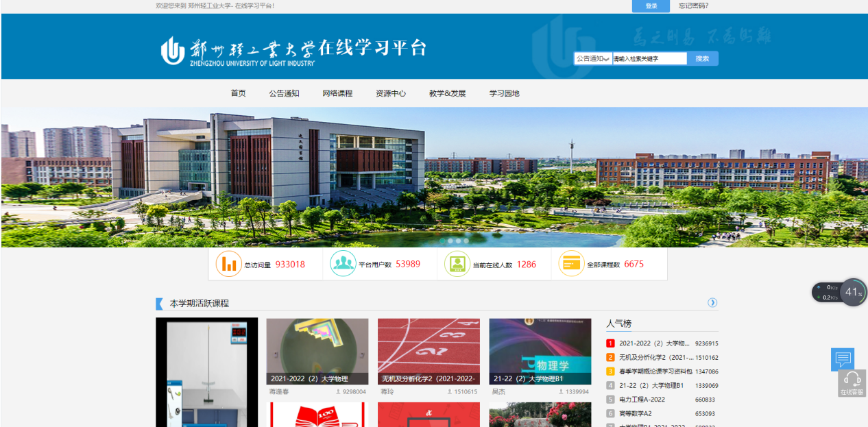Click the green current online users icon

pyautogui.click(x=457, y=264)
